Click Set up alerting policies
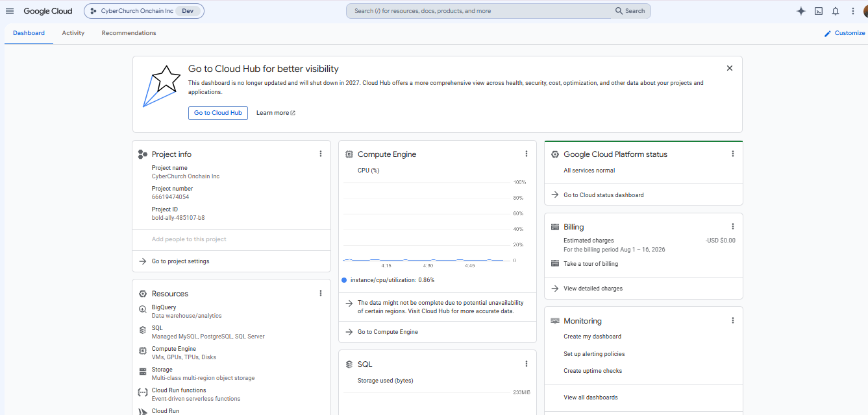The width and height of the screenshot is (868, 415). (594, 354)
